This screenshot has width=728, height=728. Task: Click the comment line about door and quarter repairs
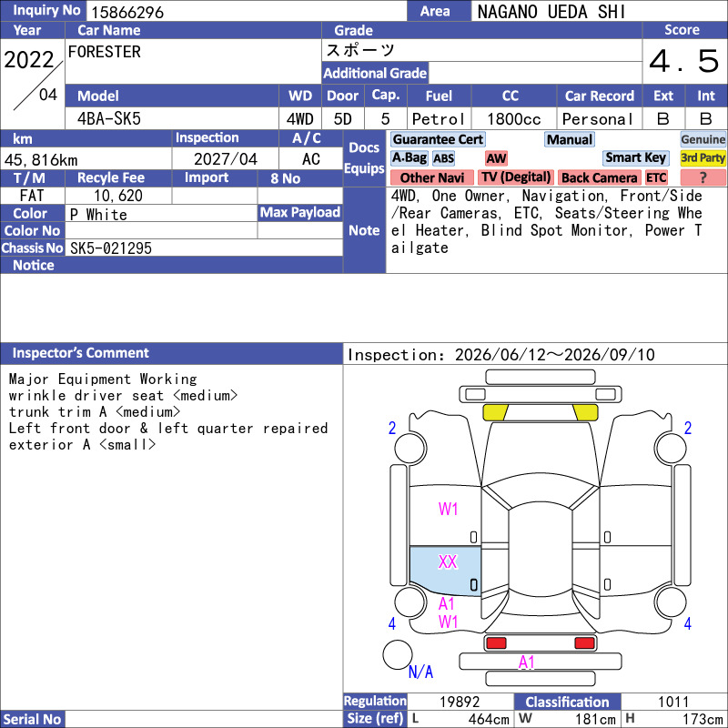[168, 428]
